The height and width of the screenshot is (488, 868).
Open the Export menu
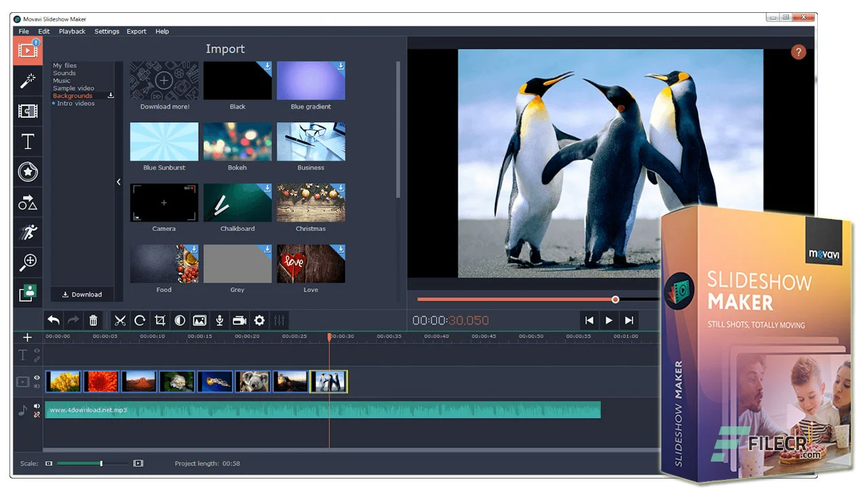coord(136,31)
